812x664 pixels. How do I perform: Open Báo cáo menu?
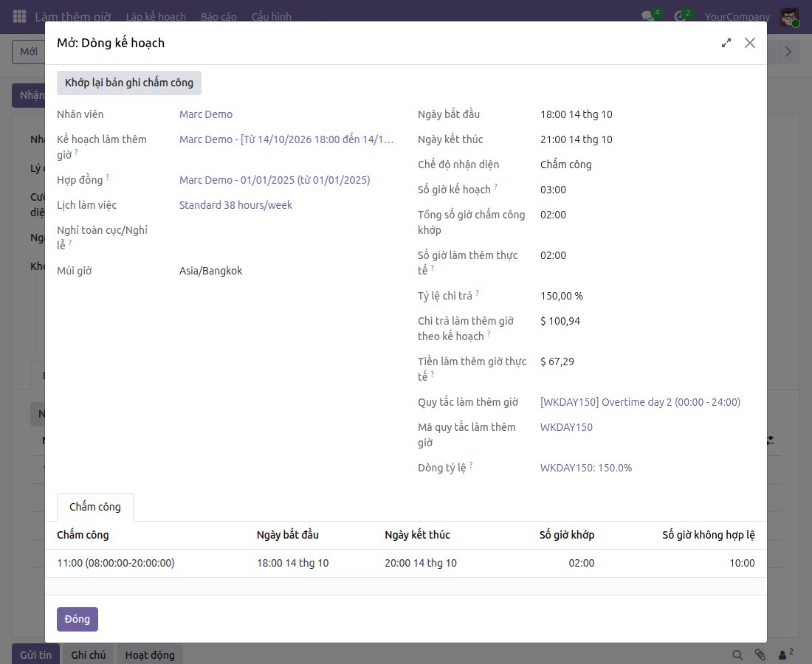coord(219,16)
